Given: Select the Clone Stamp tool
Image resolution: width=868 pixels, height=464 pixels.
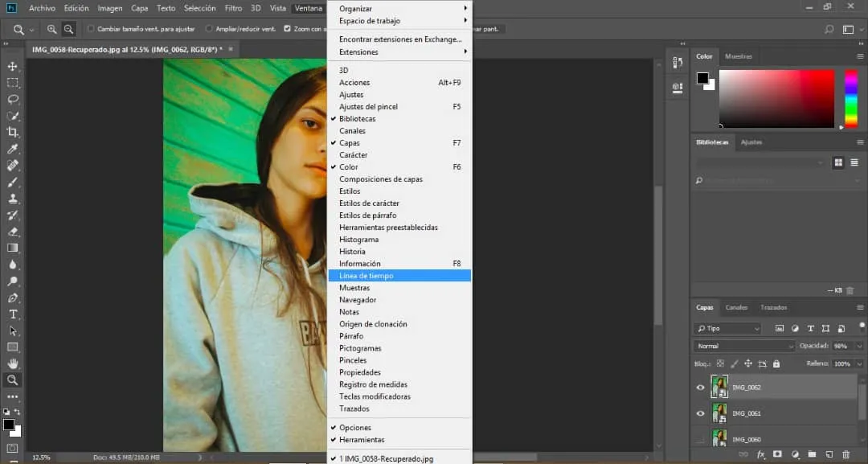Looking at the screenshot, I should click(12, 199).
